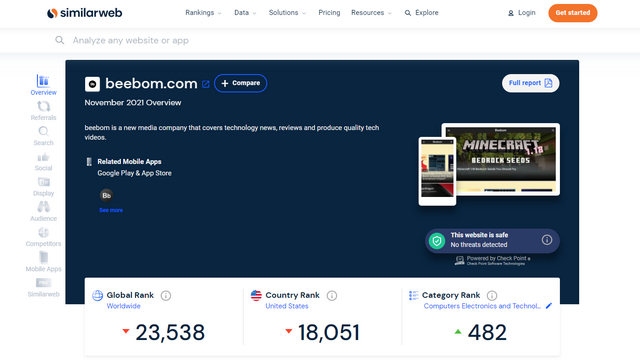Screen dimensions: 640x360
Task: Expand the Solutions dropdown menu
Action: [x=287, y=13]
